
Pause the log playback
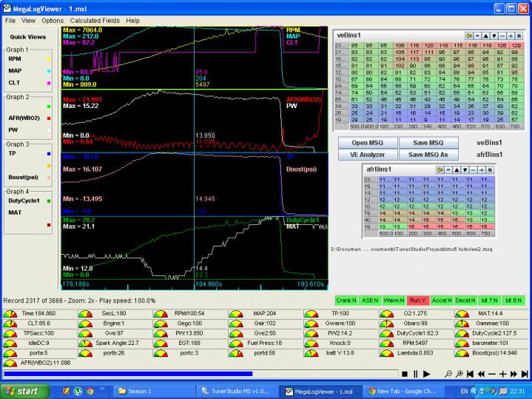pos(415,374)
